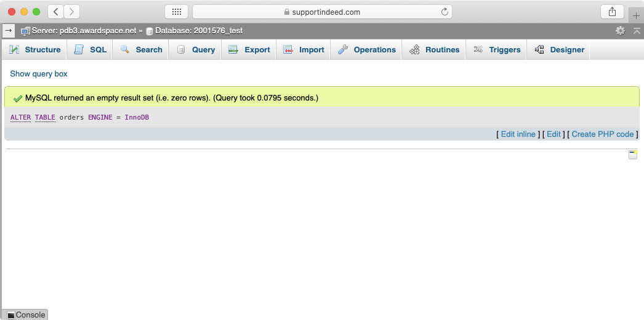The width and height of the screenshot is (644, 320).
Task: Open the Export tab
Action: click(249, 50)
